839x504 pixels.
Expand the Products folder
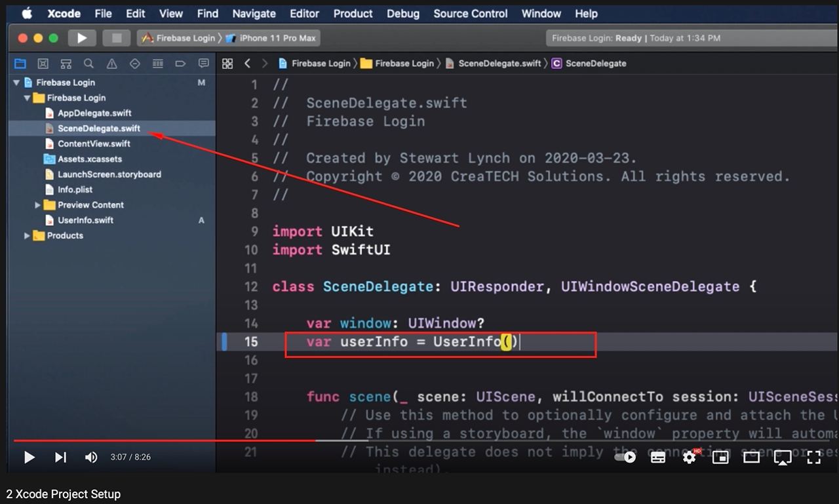point(27,236)
